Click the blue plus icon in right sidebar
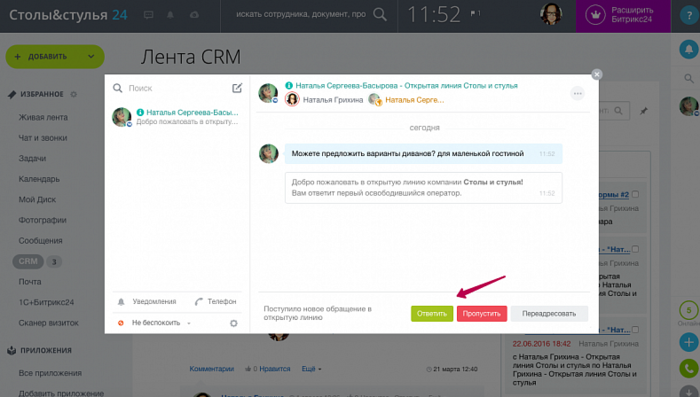 (x=689, y=343)
